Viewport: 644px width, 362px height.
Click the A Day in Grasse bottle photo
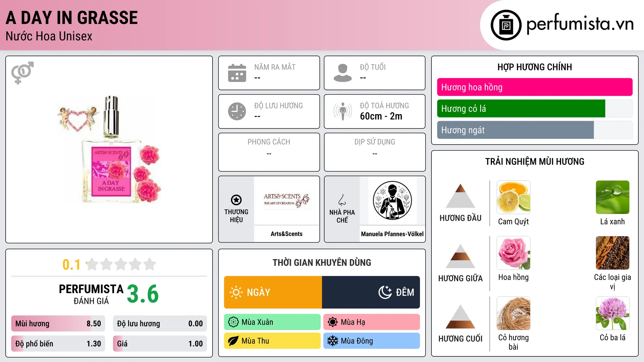click(109, 149)
